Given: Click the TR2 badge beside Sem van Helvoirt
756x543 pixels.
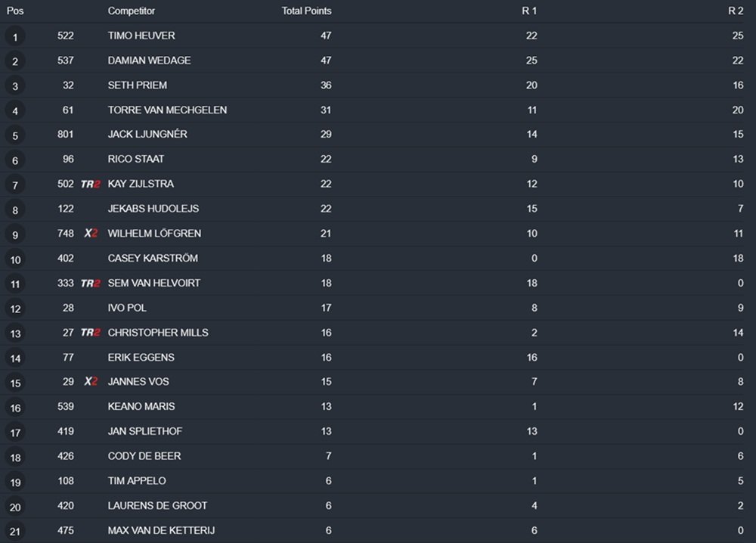Looking at the screenshot, I should coord(90,283).
